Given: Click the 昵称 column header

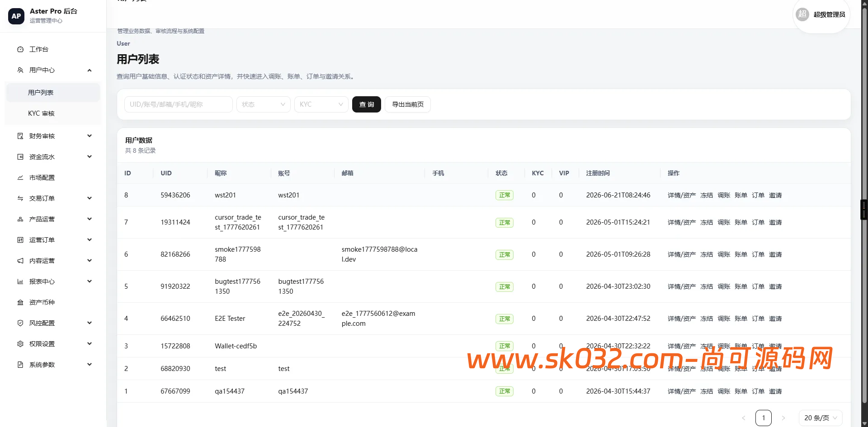Looking at the screenshot, I should [x=221, y=173].
